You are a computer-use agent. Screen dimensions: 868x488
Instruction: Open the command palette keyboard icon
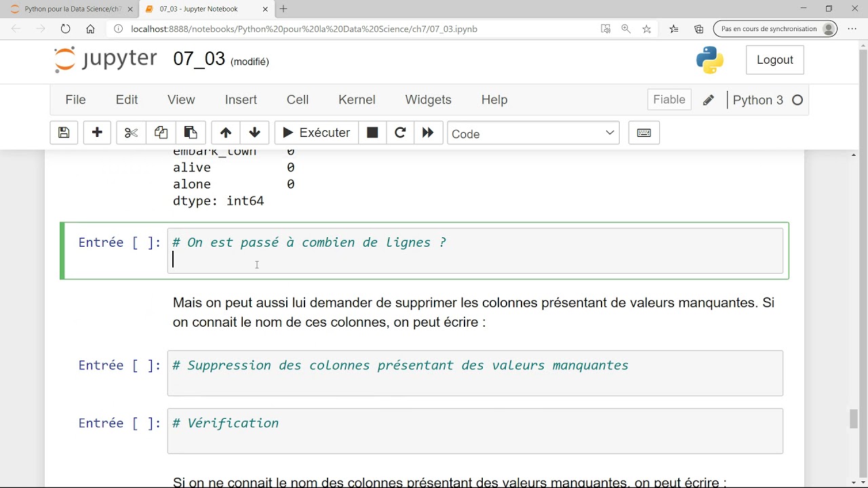click(x=644, y=133)
